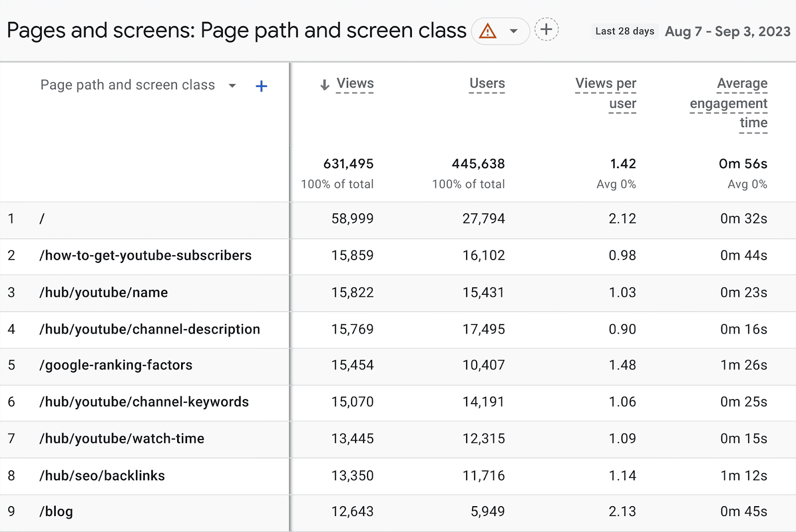Screen dimensions: 796x532
Task: Open the /google-ranking-factors row
Action: pyautogui.click(x=115, y=365)
